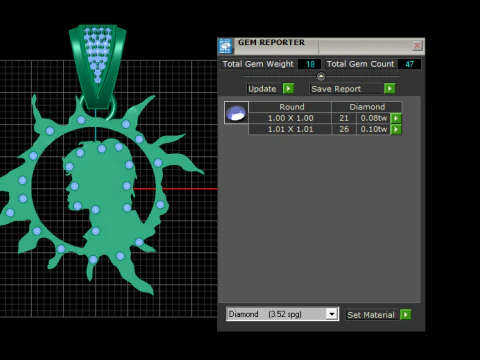
Task: Click green arrow for 1.00 X 1.00 row
Action: point(396,118)
